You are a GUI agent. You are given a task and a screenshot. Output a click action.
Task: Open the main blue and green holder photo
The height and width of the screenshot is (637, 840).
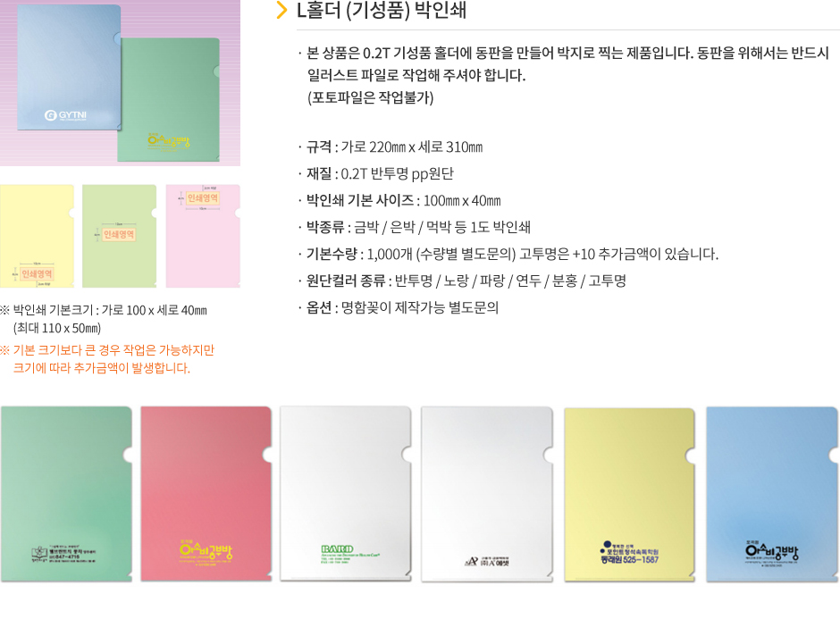tap(120, 83)
